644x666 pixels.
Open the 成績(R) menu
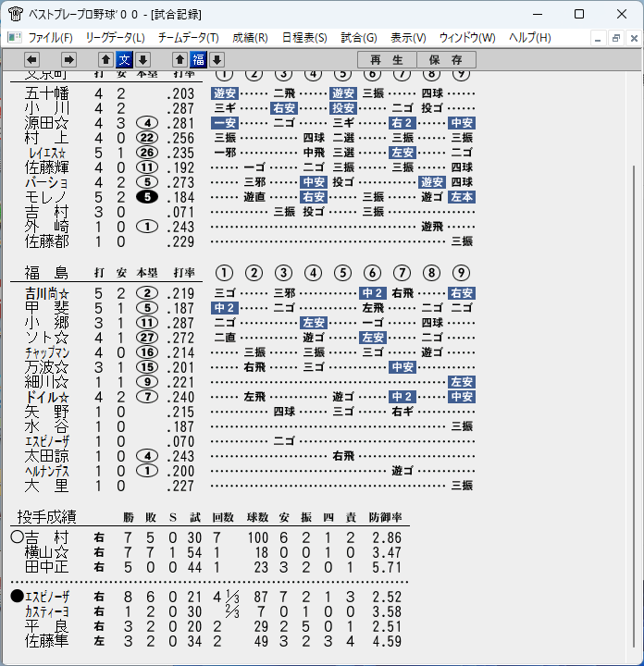pyautogui.click(x=250, y=38)
